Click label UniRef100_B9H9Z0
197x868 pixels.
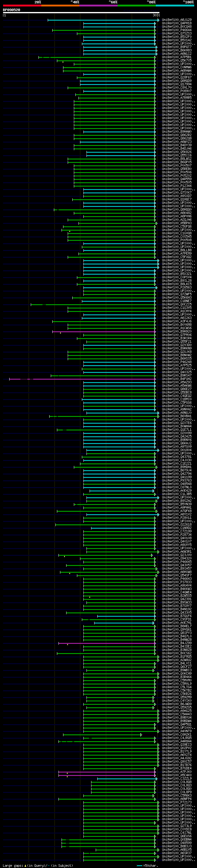pyautogui.click(x=177, y=332)
